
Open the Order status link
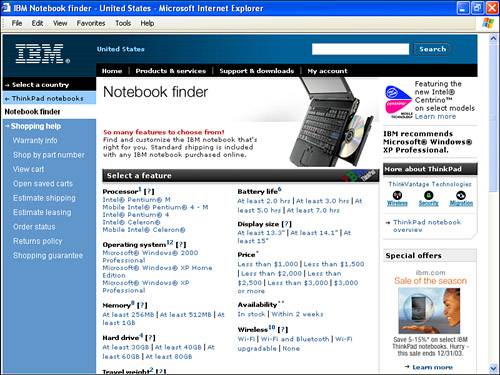pos(34,227)
